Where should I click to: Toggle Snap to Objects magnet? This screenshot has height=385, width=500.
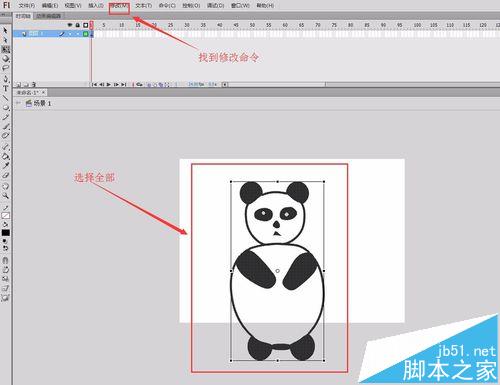point(5,260)
